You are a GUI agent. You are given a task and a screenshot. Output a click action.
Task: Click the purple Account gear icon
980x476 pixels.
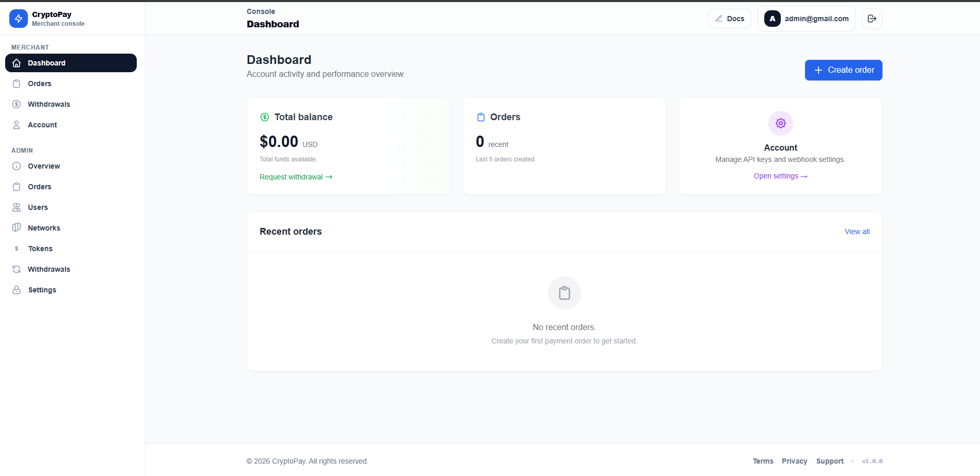(x=780, y=123)
